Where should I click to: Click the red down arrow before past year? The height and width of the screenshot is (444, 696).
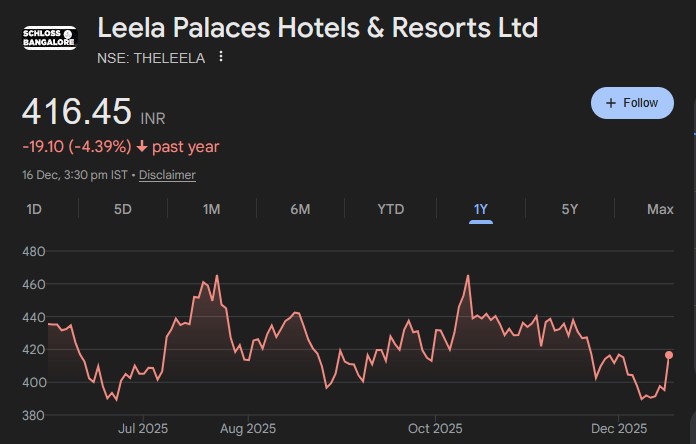coord(142,147)
